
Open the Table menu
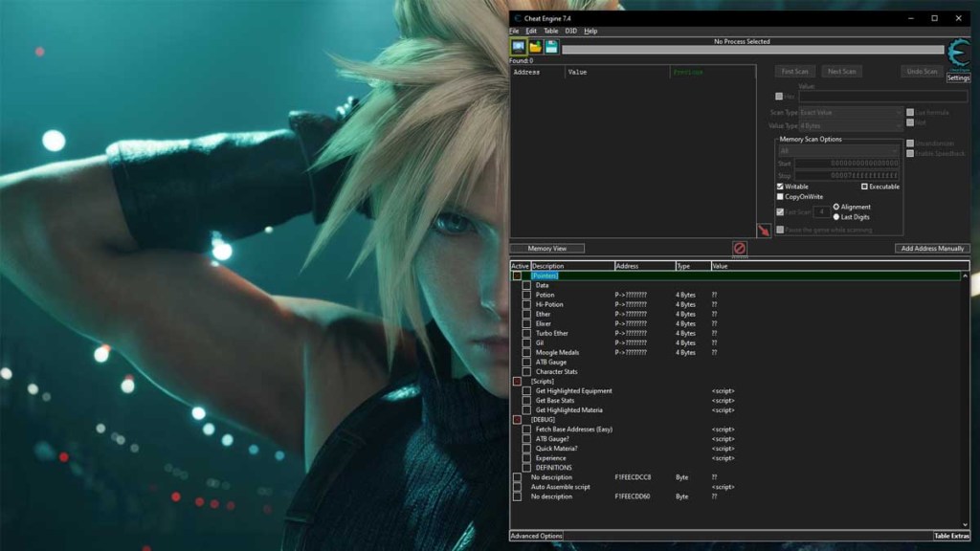(x=550, y=31)
